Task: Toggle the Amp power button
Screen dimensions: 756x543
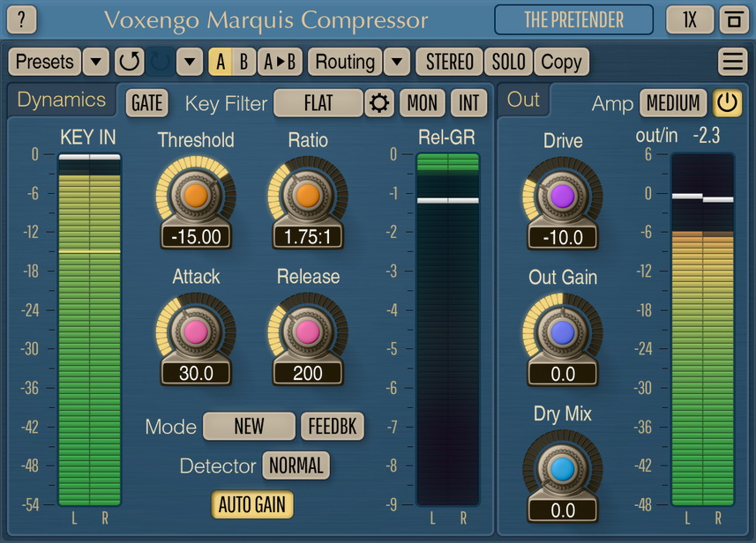Action: point(727,103)
